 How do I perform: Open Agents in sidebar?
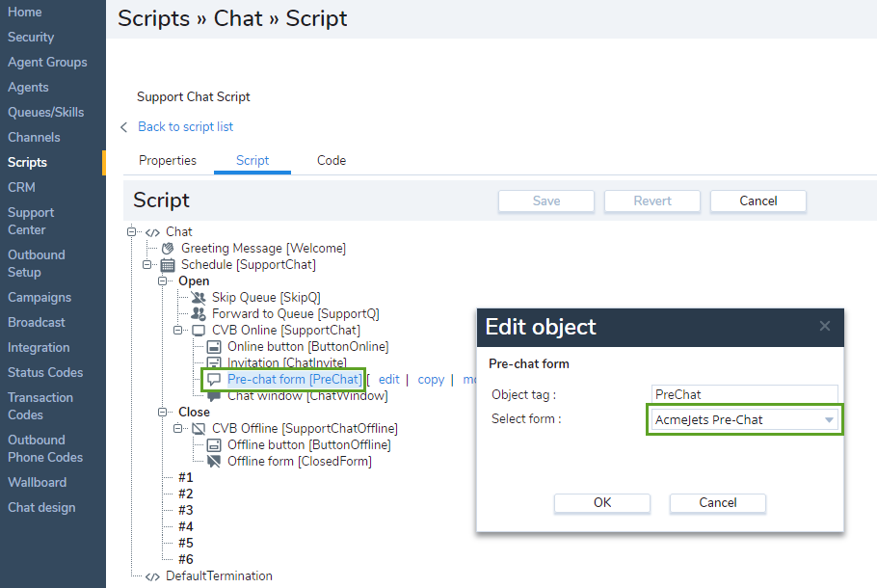pyautogui.click(x=28, y=88)
